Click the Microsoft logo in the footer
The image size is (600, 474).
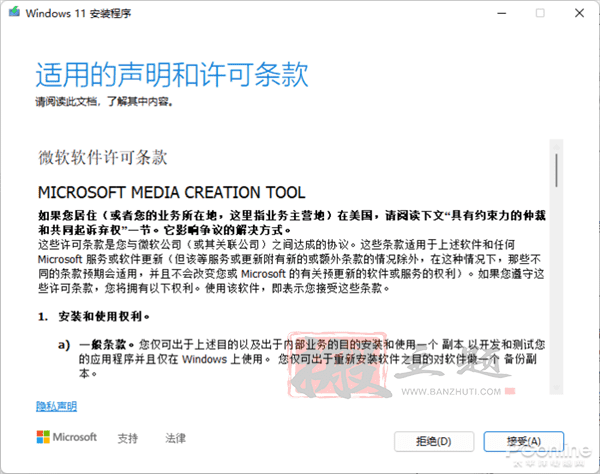click(x=67, y=437)
